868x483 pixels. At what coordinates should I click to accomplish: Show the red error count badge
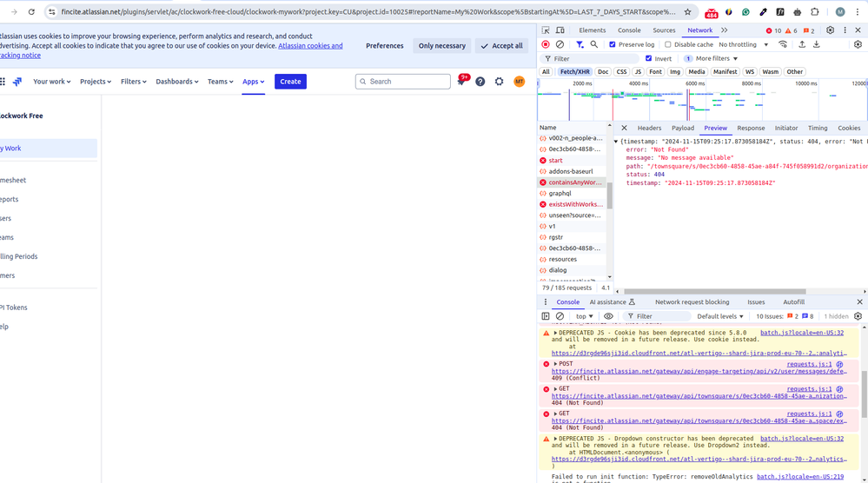pos(773,30)
